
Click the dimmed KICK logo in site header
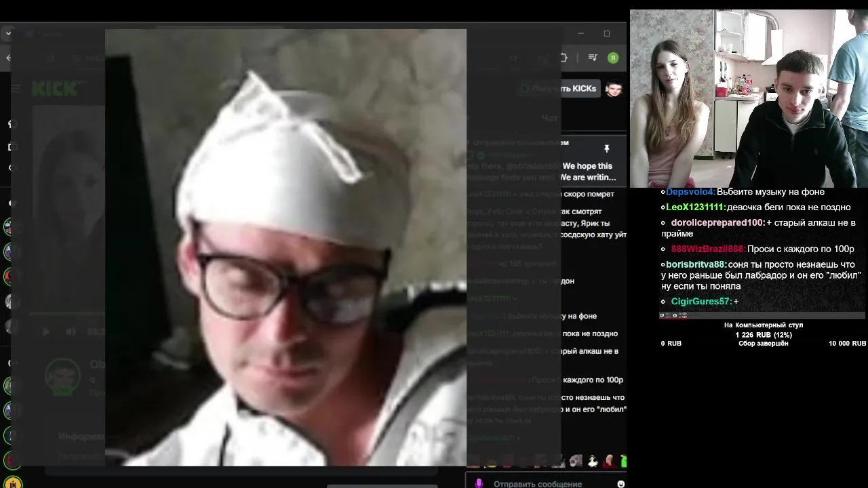tap(56, 89)
